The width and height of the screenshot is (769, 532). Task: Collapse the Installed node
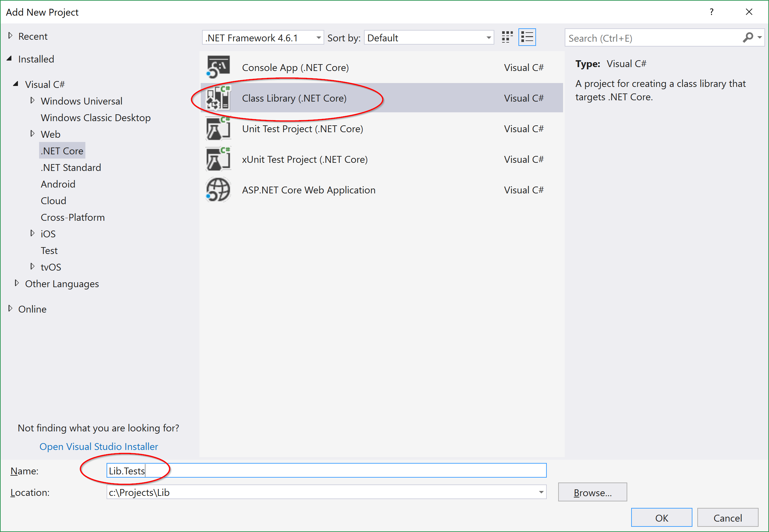pos(10,59)
